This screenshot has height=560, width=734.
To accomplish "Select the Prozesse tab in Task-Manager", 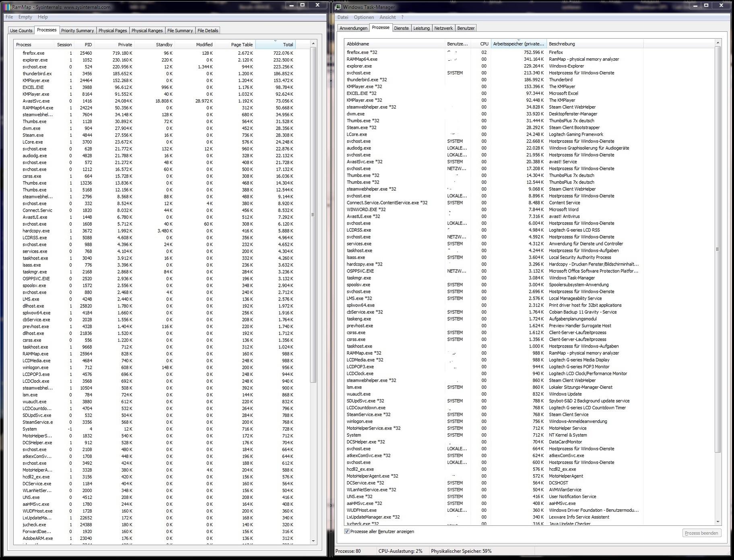I will (x=381, y=27).
